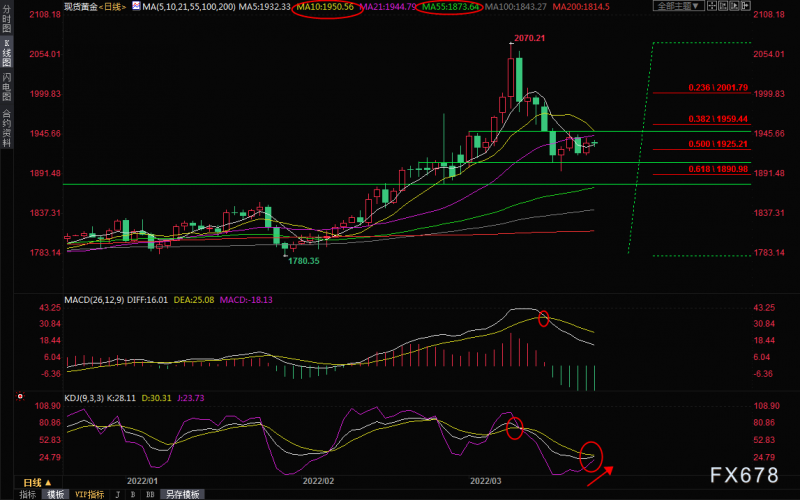
Task: Click the MACD(26,12,9) indicator label
Action: [94, 299]
